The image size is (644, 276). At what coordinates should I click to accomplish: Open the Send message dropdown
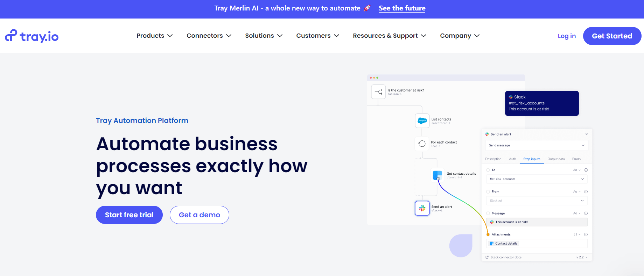[x=537, y=145]
